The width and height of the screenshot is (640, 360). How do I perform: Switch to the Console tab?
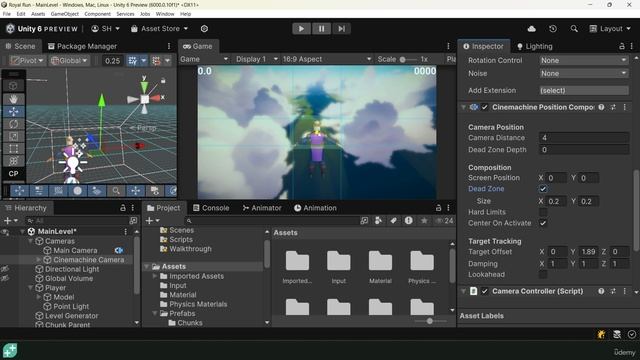(x=211, y=208)
